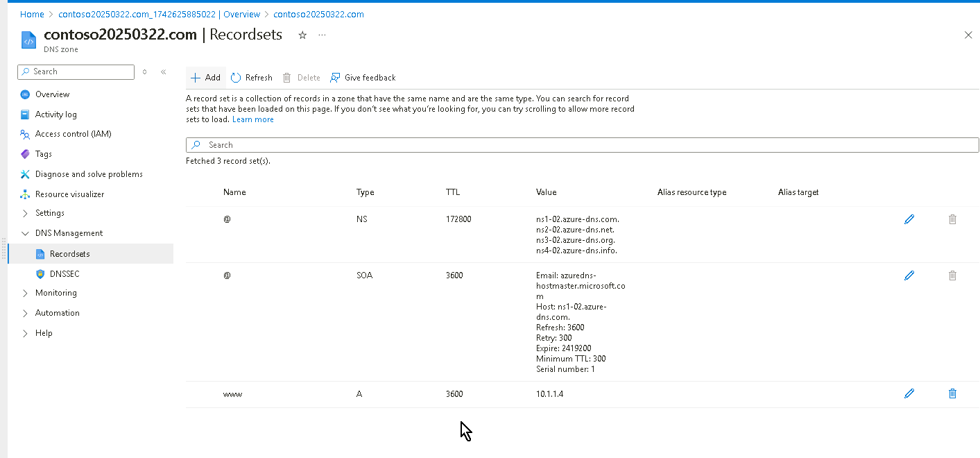
Task: Select the www record name
Action: (232, 393)
